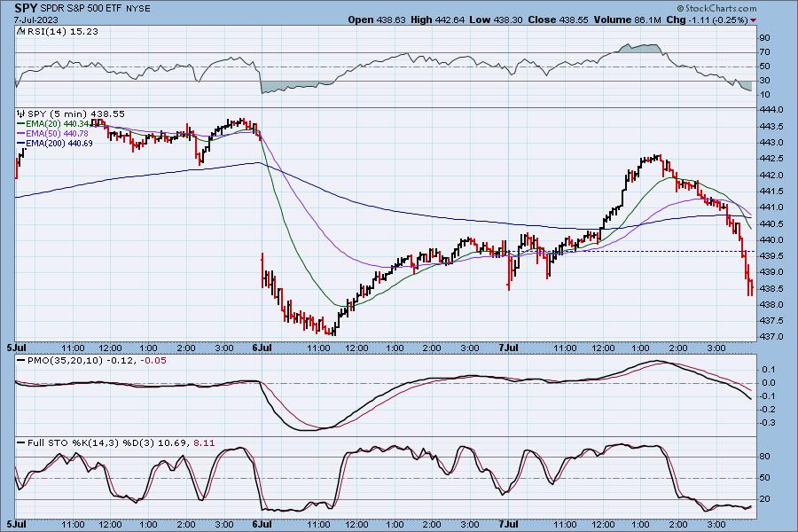Click the 10 level on RSI axis
Screen dimensions: 798x532
[765, 95]
